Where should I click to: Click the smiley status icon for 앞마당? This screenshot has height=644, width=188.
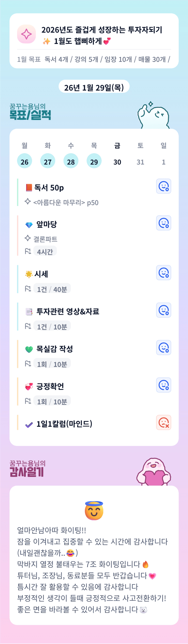click(164, 223)
